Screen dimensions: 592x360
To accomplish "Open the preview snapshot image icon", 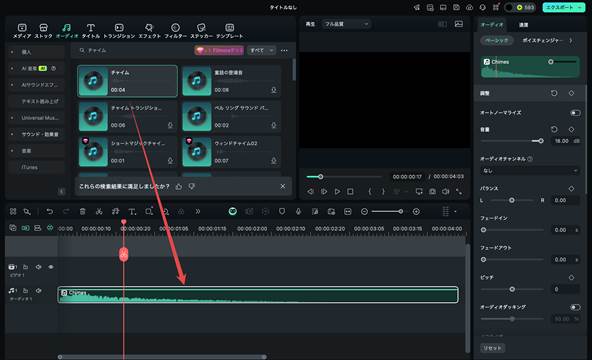I will (459, 24).
